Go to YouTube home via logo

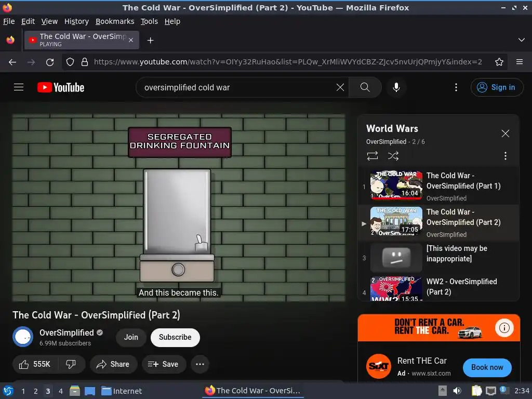(x=61, y=87)
